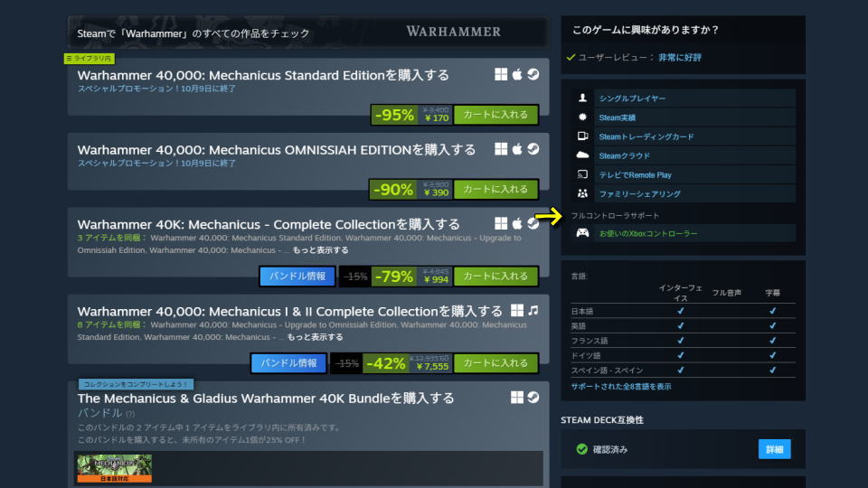This screenshot has height=488, width=868.
Task: Add Mechanicus Standard Edition to cart
Action: 495,115
